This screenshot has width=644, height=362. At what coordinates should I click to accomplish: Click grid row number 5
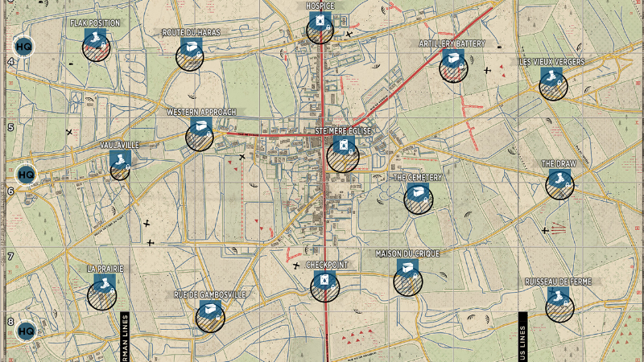10,128
